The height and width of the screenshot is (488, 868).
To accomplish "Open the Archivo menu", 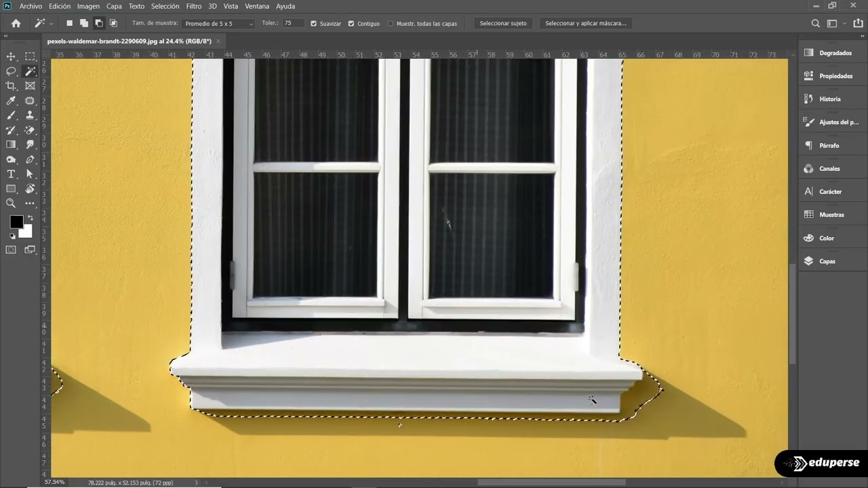I will click(x=31, y=6).
